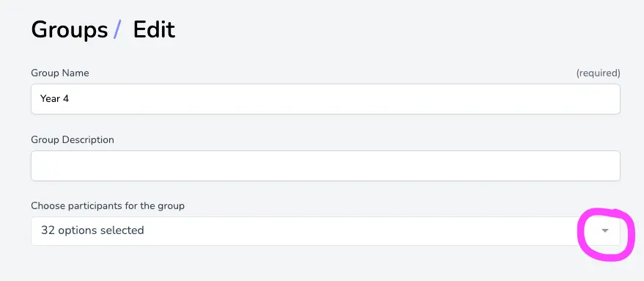This screenshot has width=644, height=281.
Task: Focus the Group Name input field
Action: point(325,99)
